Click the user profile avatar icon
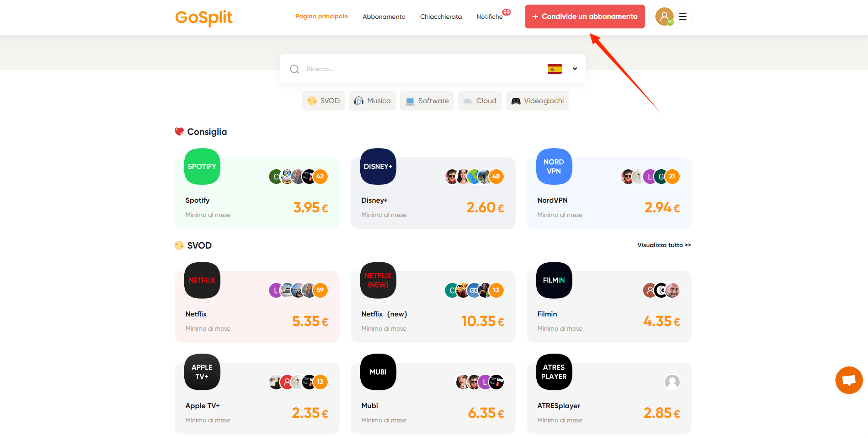This screenshot has width=868, height=438. coord(665,17)
